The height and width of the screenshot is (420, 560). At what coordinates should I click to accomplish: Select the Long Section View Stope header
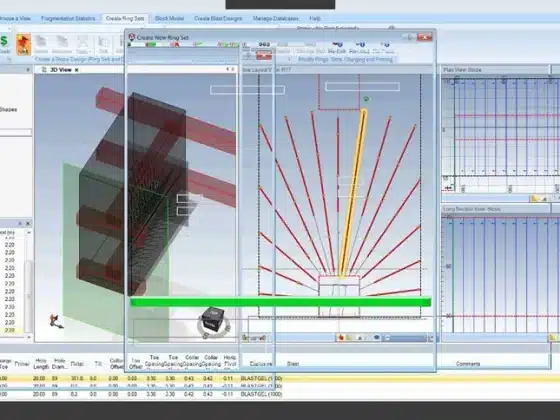(x=495, y=209)
